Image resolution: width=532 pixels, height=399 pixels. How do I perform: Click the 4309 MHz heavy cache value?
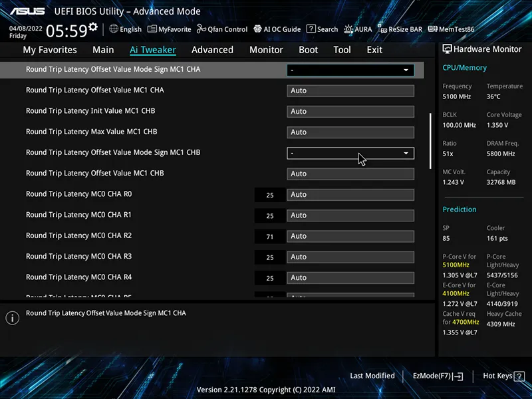[x=501, y=324]
